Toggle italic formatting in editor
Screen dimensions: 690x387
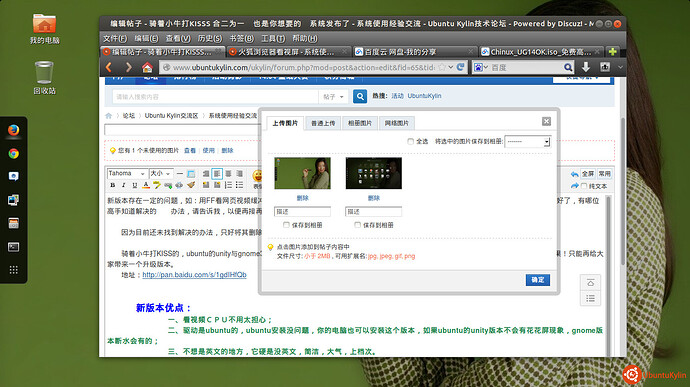[124, 185]
